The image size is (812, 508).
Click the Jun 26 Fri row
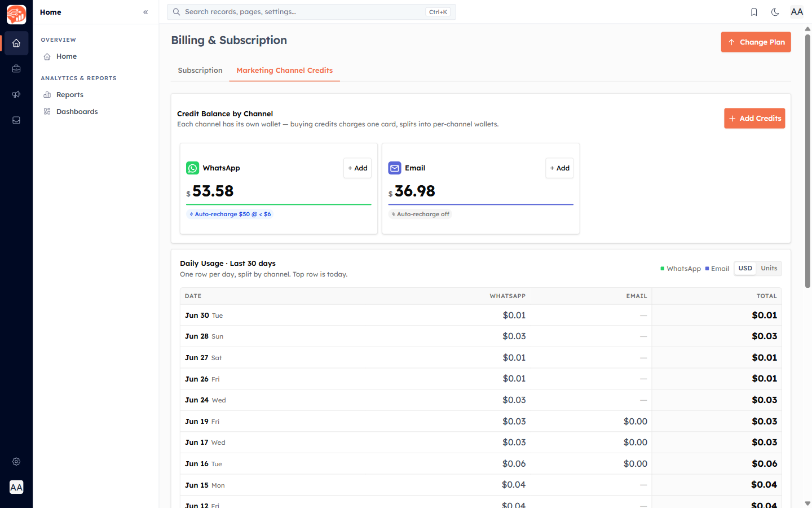481,379
